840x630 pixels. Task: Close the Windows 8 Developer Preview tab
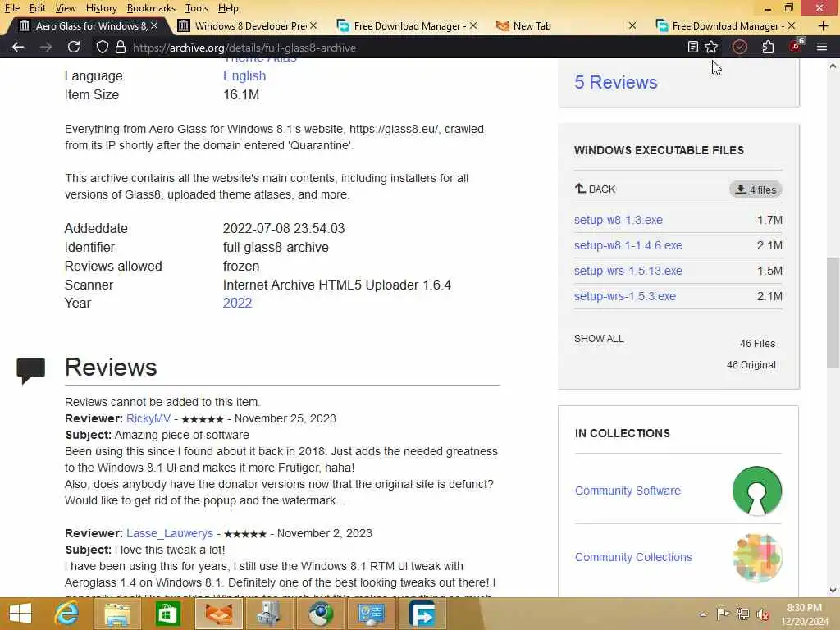tap(313, 25)
